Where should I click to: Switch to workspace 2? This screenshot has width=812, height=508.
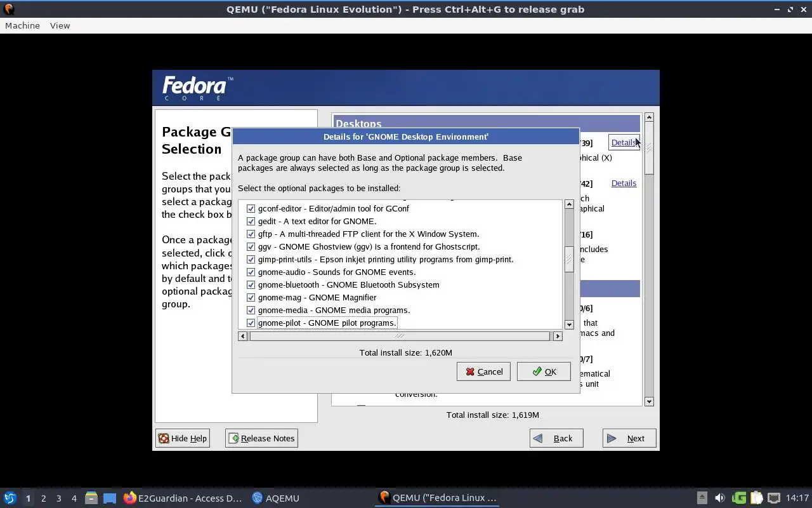coord(43,498)
